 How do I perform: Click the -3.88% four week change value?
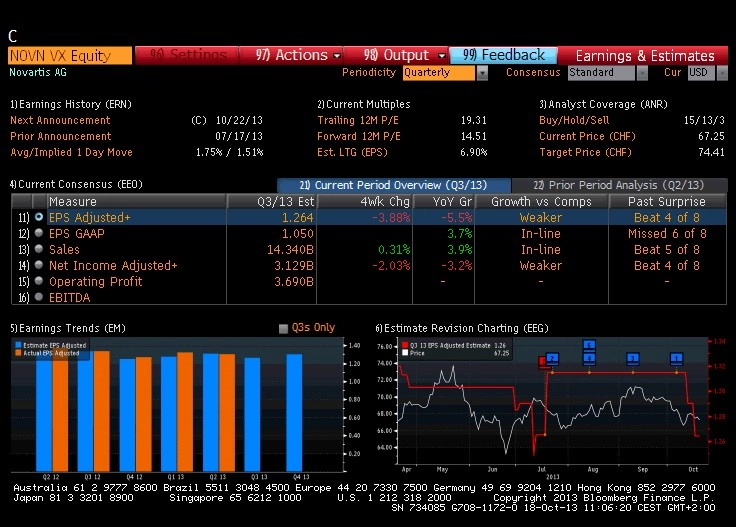391,218
